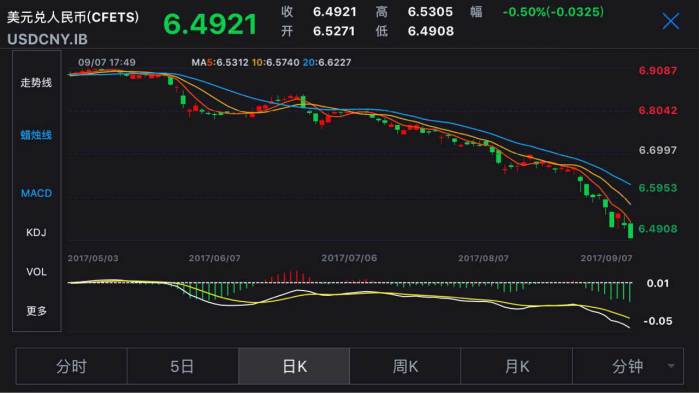Screen dimensions: 700x393
Task: Click the MACD -0.05 axis value
Action: pos(658,321)
